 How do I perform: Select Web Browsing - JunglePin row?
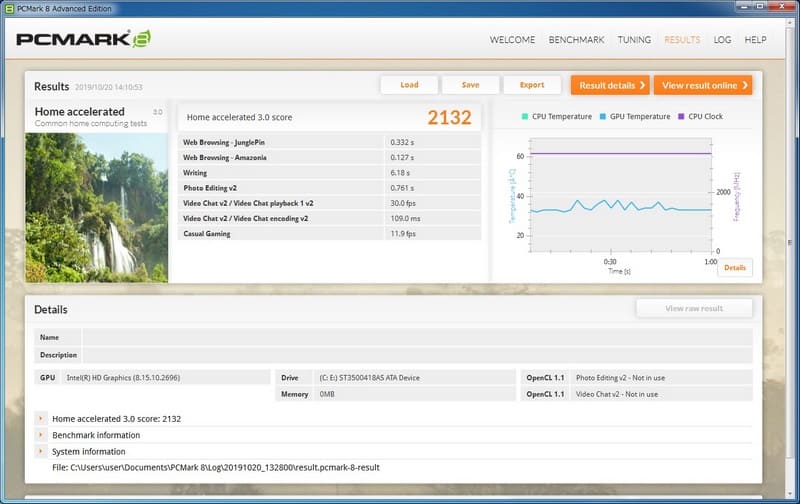[330, 142]
